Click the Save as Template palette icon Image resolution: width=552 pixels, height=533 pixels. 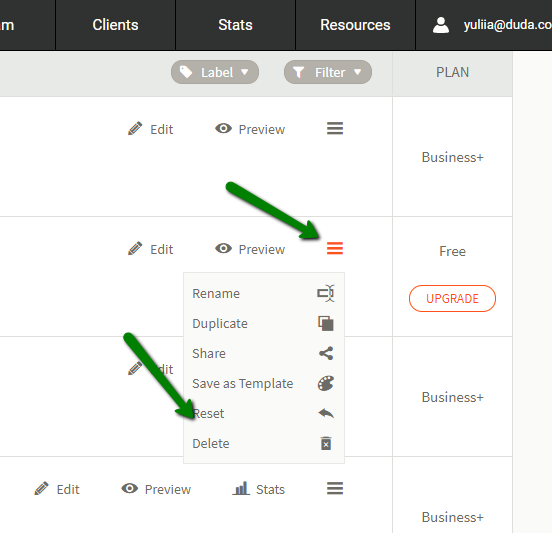326,383
